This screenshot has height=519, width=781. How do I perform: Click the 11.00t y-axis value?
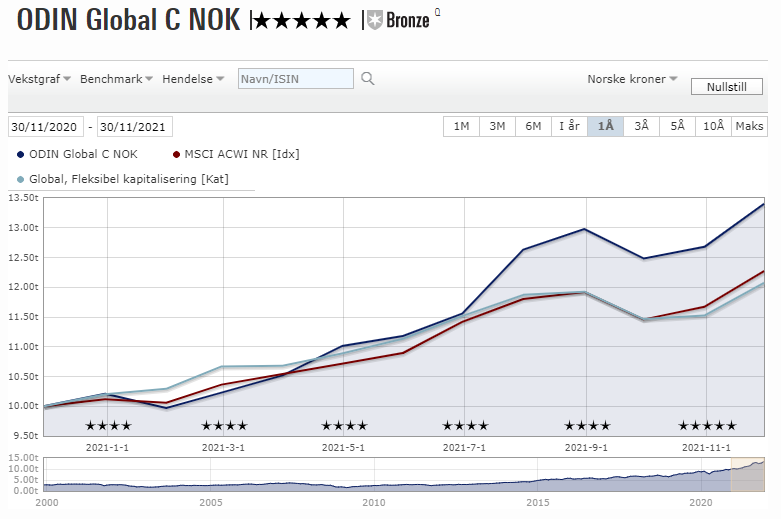23,347
